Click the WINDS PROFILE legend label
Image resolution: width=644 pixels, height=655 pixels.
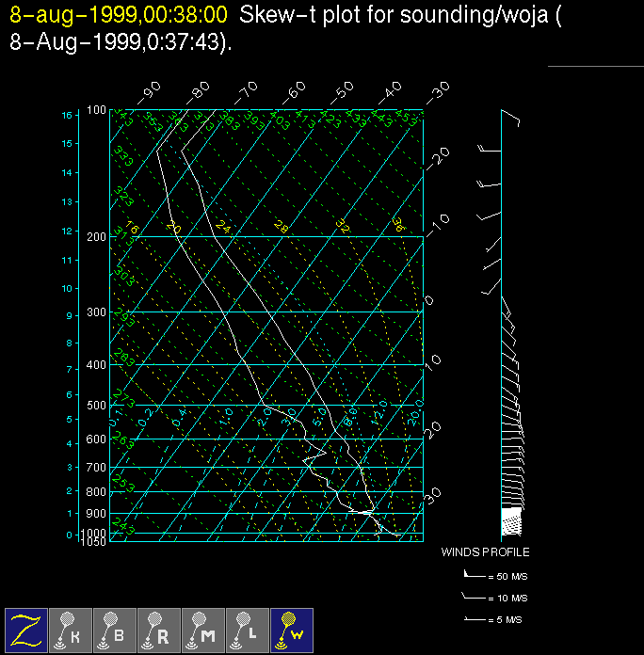pyautogui.click(x=485, y=552)
